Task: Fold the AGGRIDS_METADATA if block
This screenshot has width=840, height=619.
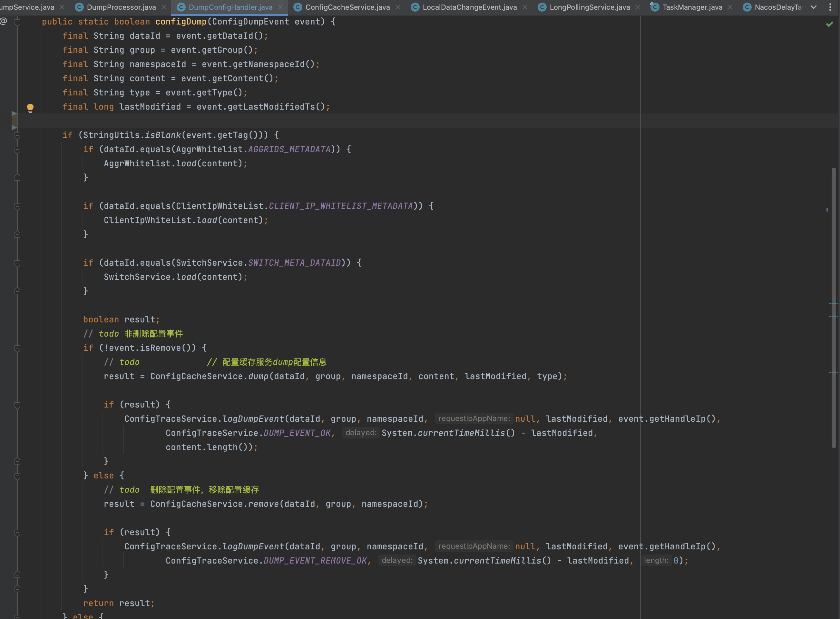Action: [x=17, y=150]
